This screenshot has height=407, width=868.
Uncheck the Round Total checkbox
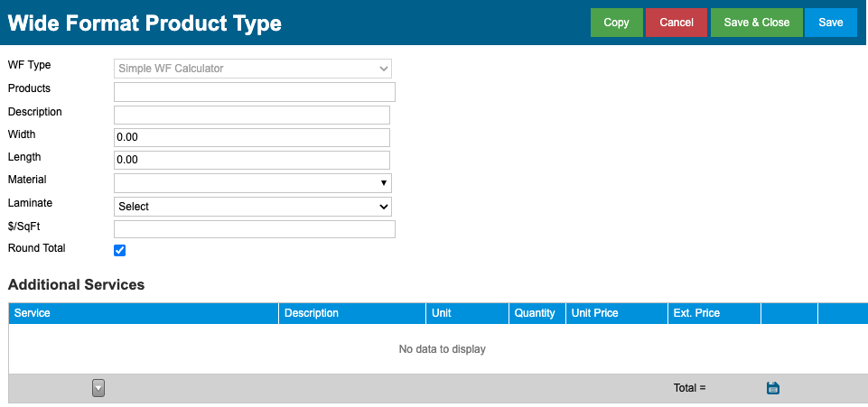tap(119, 251)
